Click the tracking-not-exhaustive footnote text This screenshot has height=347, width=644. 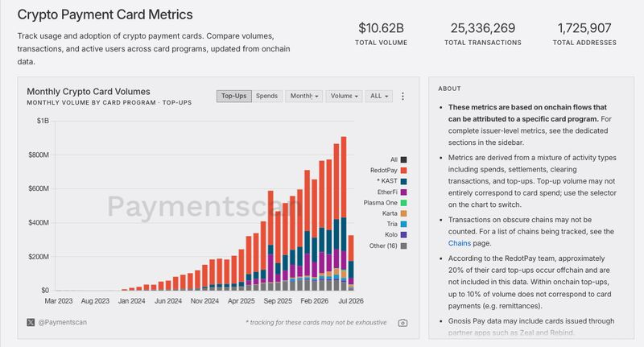(316, 322)
